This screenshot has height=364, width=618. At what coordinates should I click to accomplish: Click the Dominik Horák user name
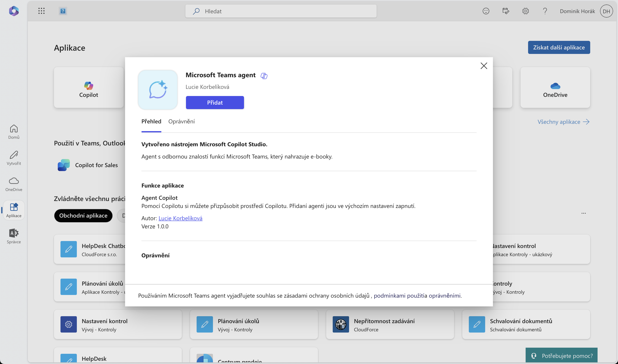tap(577, 11)
